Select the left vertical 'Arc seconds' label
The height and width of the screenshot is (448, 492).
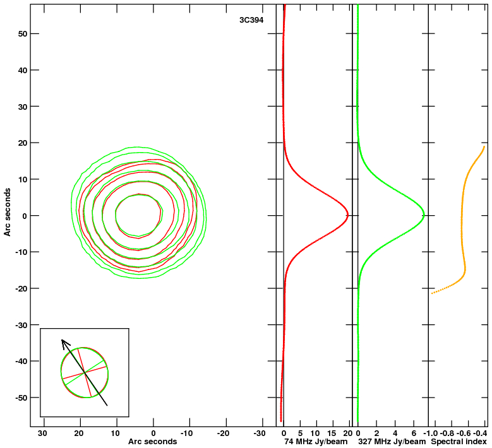[7, 212]
